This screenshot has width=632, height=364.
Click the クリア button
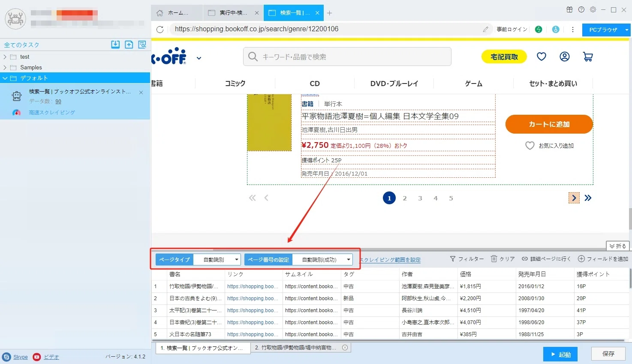pyautogui.click(x=503, y=259)
